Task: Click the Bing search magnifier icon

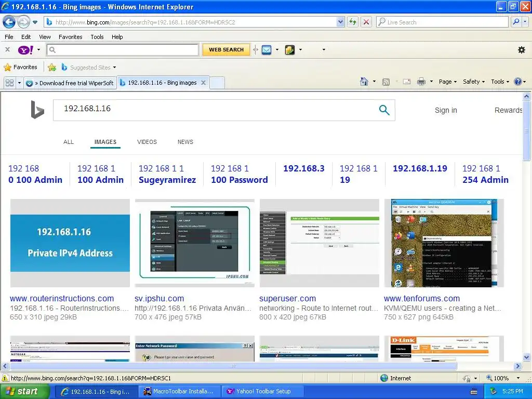Action: pyautogui.click(x=384, y=110)
